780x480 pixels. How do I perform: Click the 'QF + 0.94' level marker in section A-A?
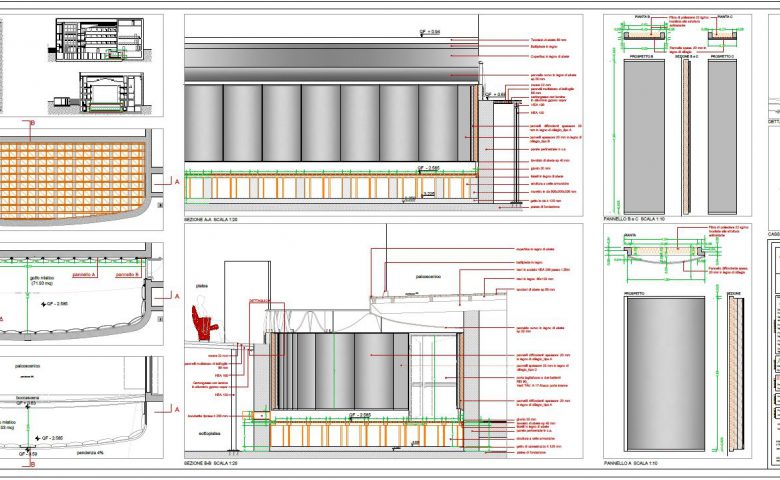(x=430, y=32)
